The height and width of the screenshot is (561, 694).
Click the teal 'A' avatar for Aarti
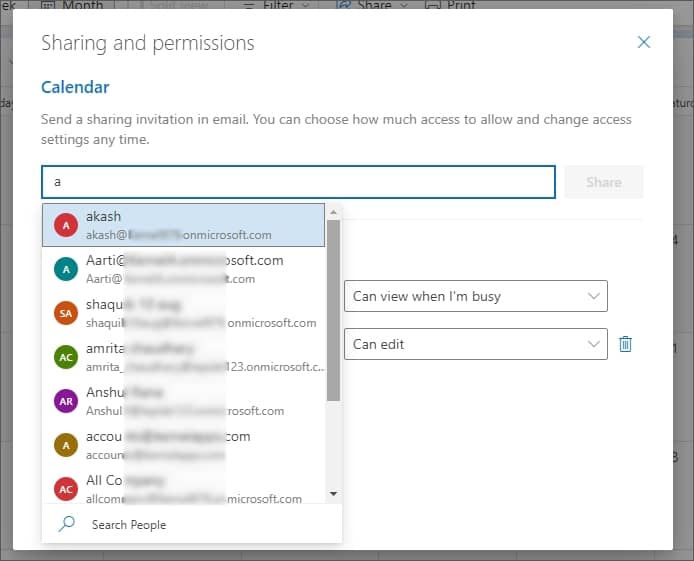coord(66,269)
